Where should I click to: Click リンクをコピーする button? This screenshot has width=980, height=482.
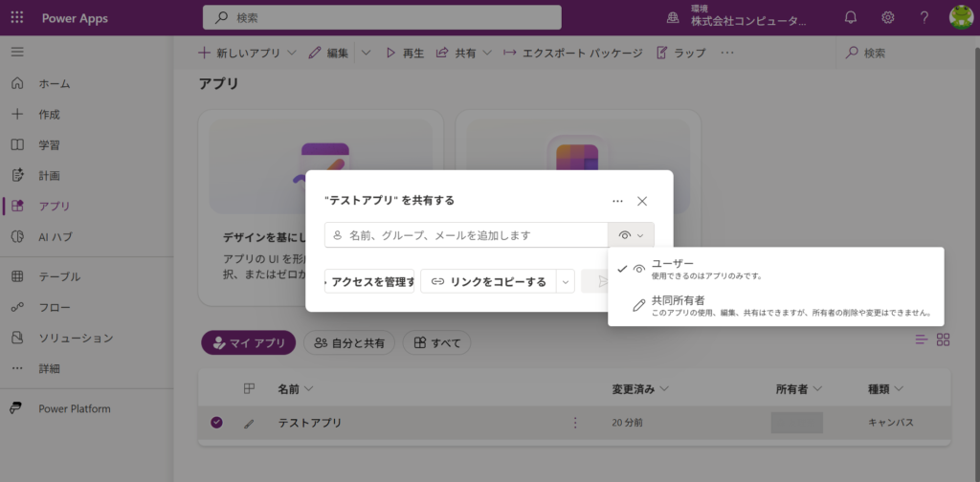pos(489,281)
